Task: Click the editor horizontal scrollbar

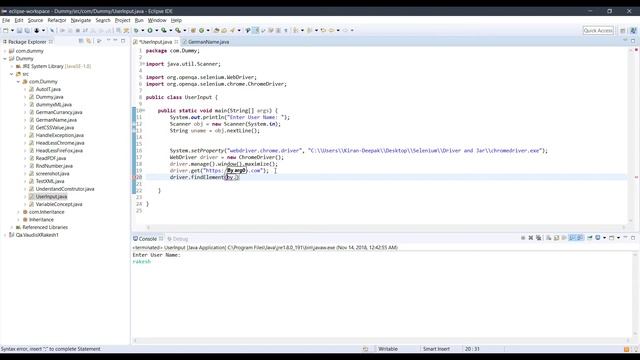Action: (386, 227)
